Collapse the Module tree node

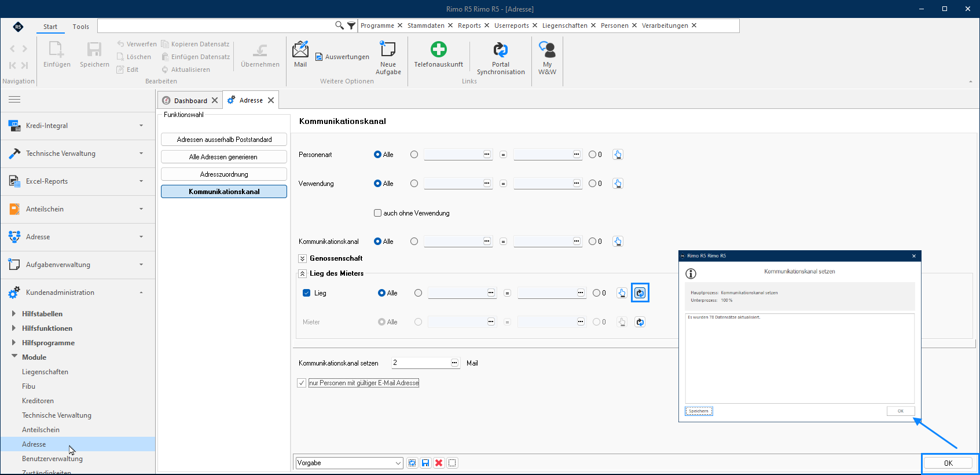tap(14, 357)
